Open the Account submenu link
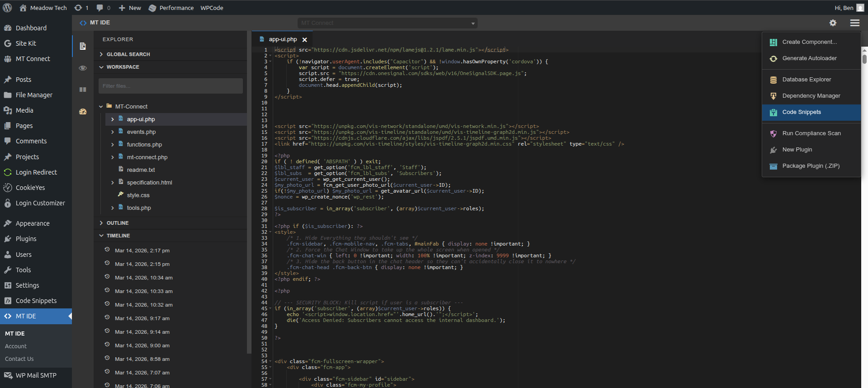This screenshot has height=388, width=868. coord(16,346)
